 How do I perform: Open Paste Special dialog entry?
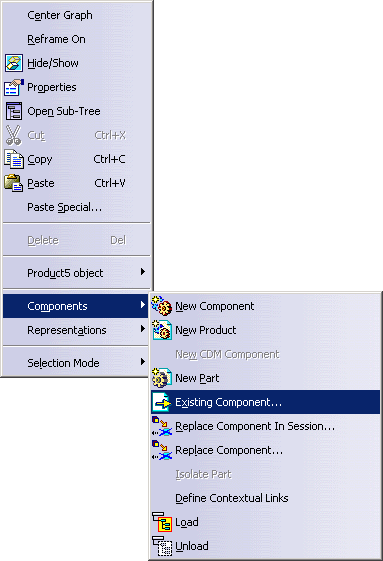coord(76,207)
